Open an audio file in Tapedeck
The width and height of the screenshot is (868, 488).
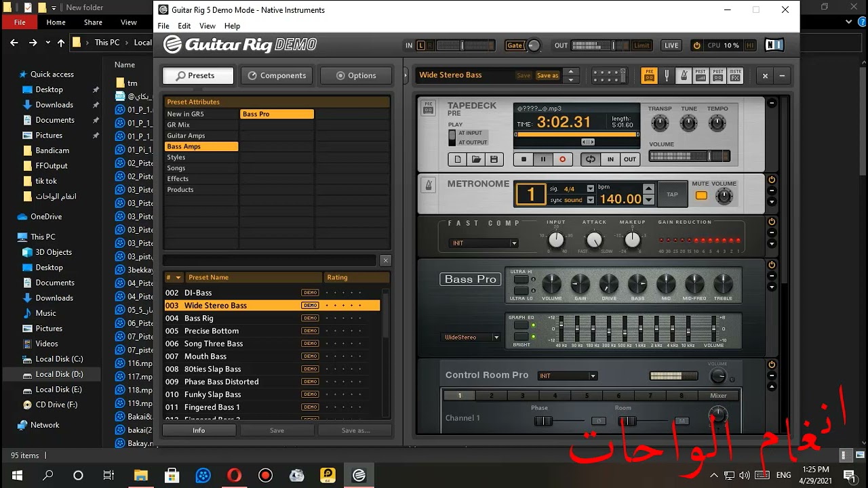tap(476, 159)
